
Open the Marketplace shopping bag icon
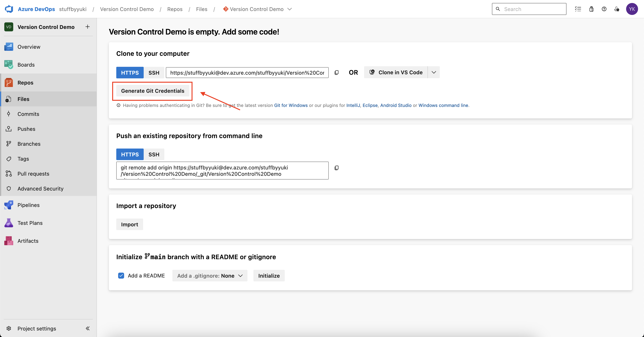(x=591, y=9)
